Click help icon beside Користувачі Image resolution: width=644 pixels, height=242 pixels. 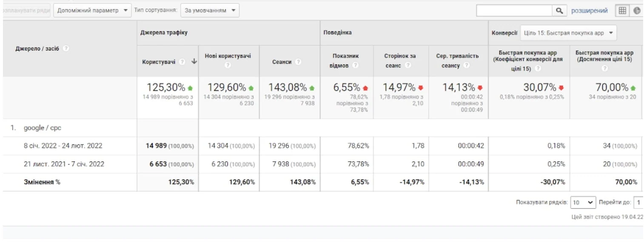[182, 62]
